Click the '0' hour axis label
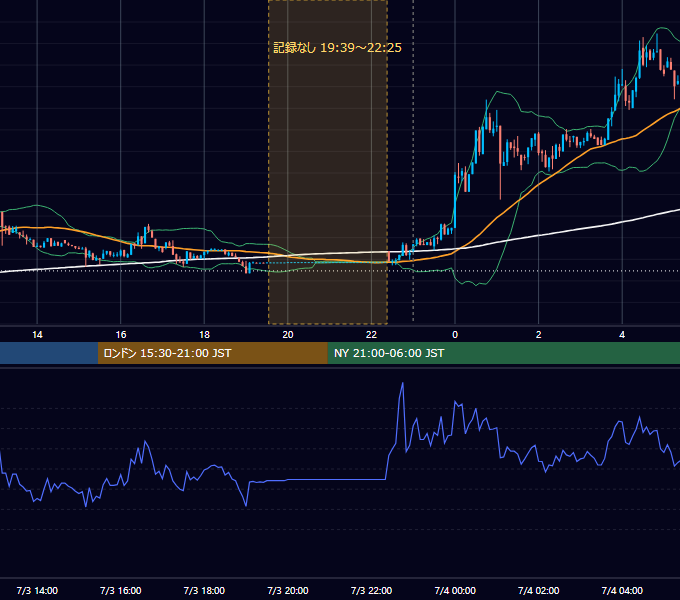The height and width of the screenshot is (600, 680). tap(455, 335)
